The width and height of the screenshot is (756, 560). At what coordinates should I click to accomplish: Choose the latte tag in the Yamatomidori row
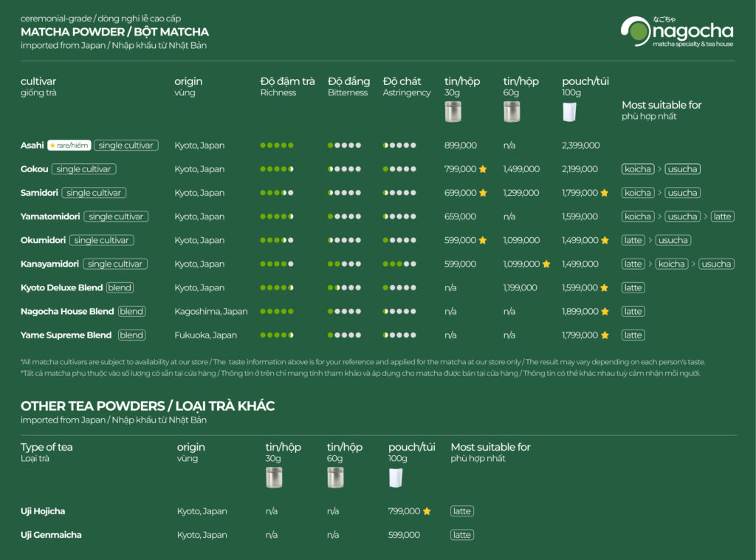[x=723, y=216]
